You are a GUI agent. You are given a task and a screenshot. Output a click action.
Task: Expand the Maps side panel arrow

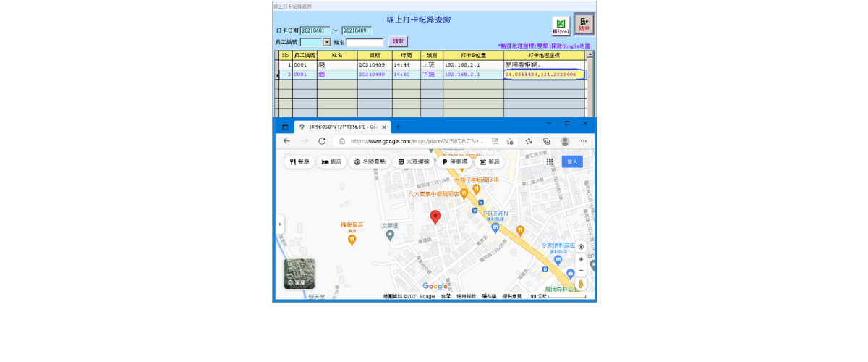click(x=280, y=224)
